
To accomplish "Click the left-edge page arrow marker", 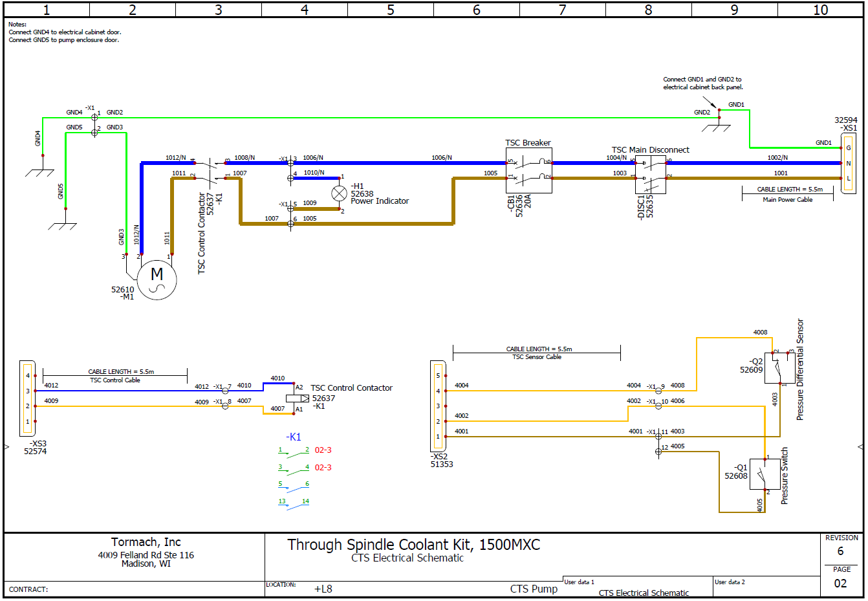I will 7,446.
